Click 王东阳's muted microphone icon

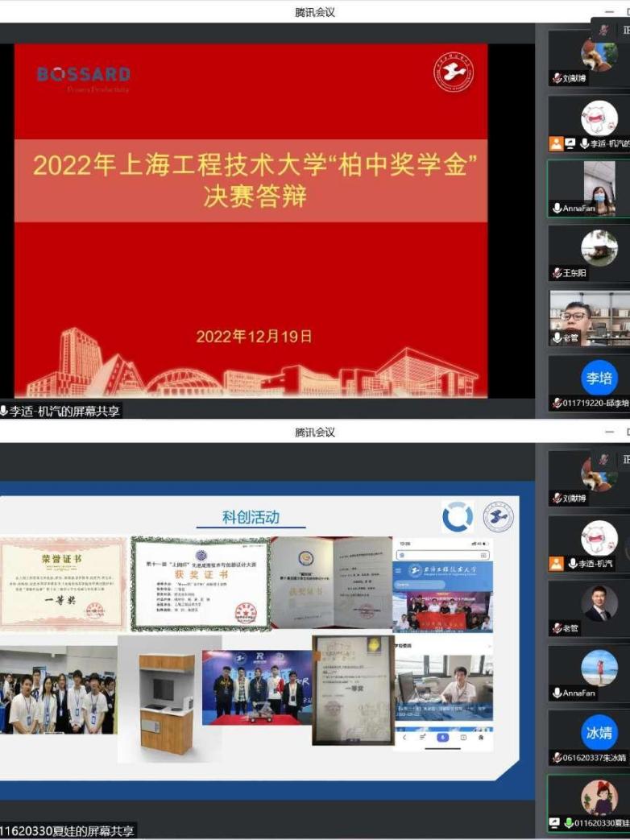557,273
